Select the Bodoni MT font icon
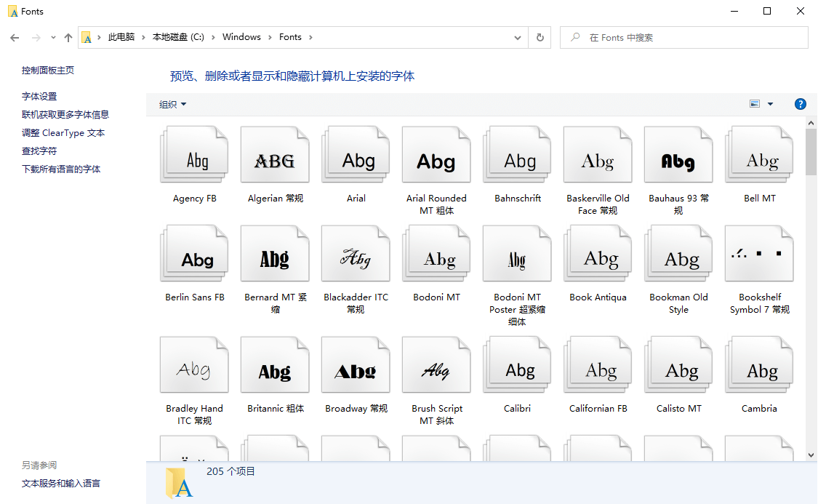Image resolution: width=818 pixels, height=504 pixels. point(436,253)
